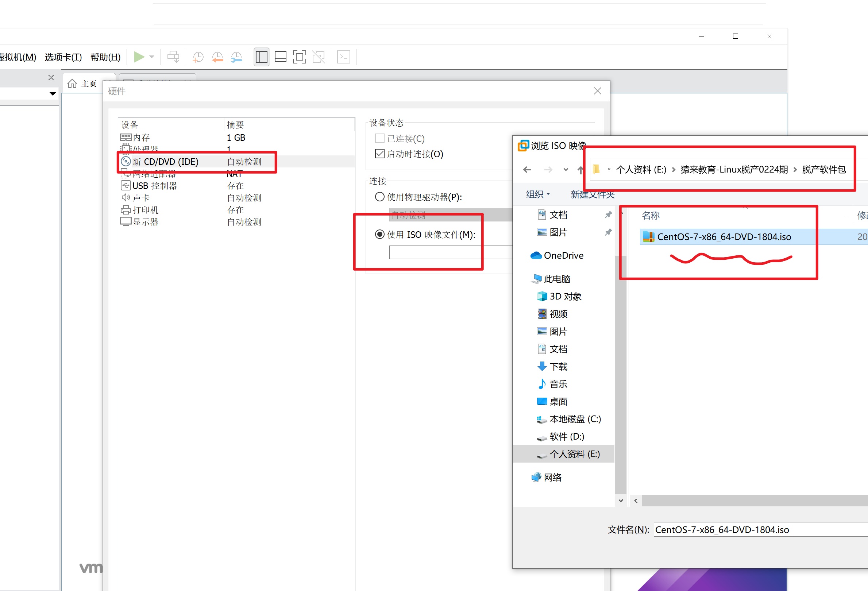
Task: Expand the library search dropdown arrow
Action: [53, 93]
